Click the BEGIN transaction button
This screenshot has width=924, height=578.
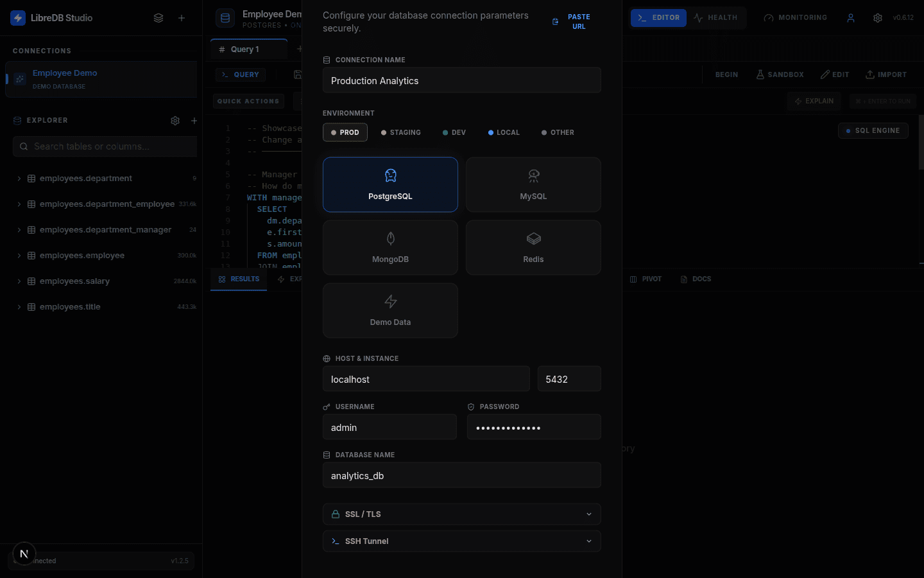(x=726, y=75)
